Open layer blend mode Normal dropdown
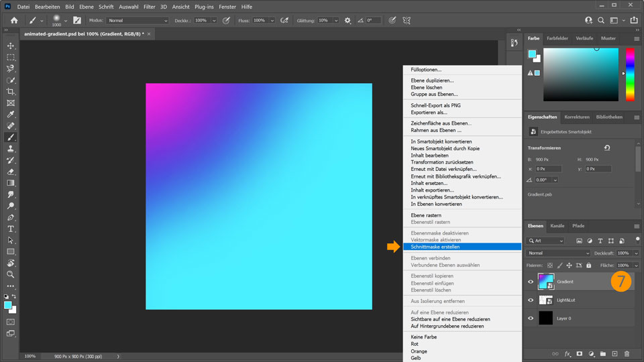 (x=558, y=253)
